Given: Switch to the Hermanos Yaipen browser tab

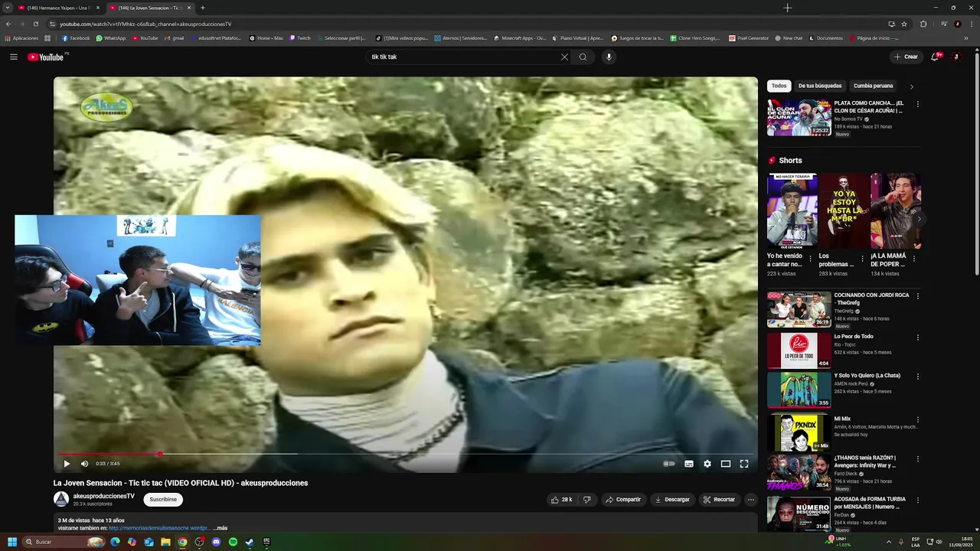Looking at the screenshot, I should point(57,8).
